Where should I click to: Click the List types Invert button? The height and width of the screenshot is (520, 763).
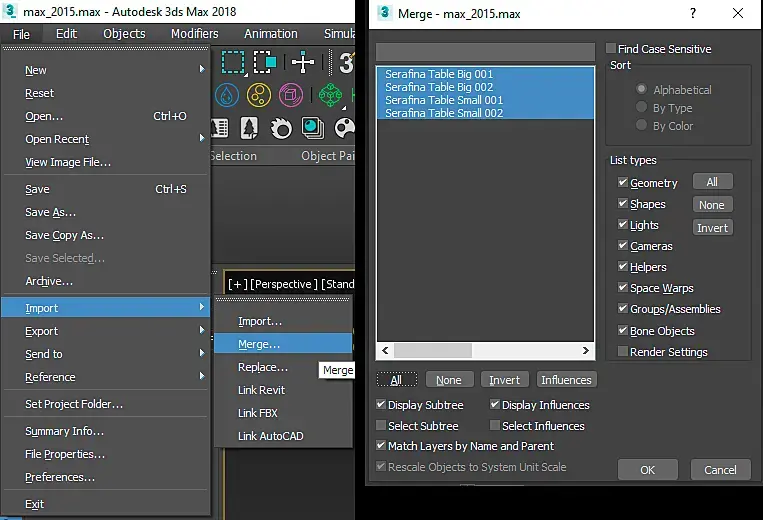(712, 228)
